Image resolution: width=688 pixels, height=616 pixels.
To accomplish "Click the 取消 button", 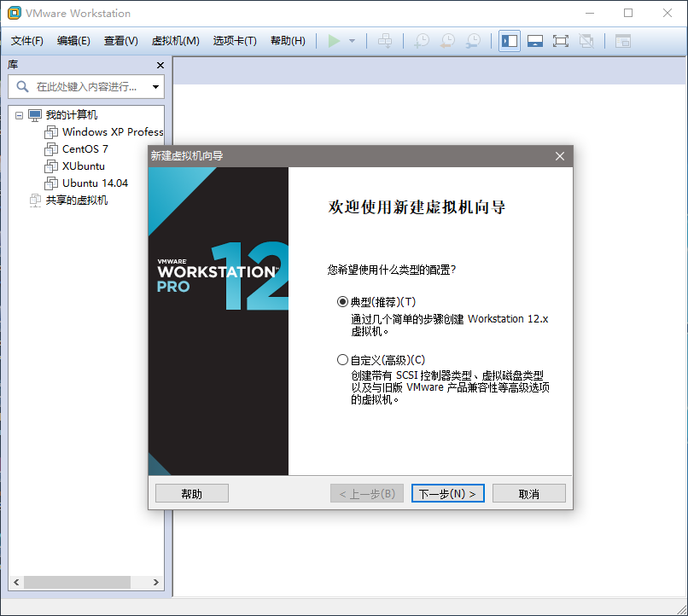I will click(x=528, y=493).
